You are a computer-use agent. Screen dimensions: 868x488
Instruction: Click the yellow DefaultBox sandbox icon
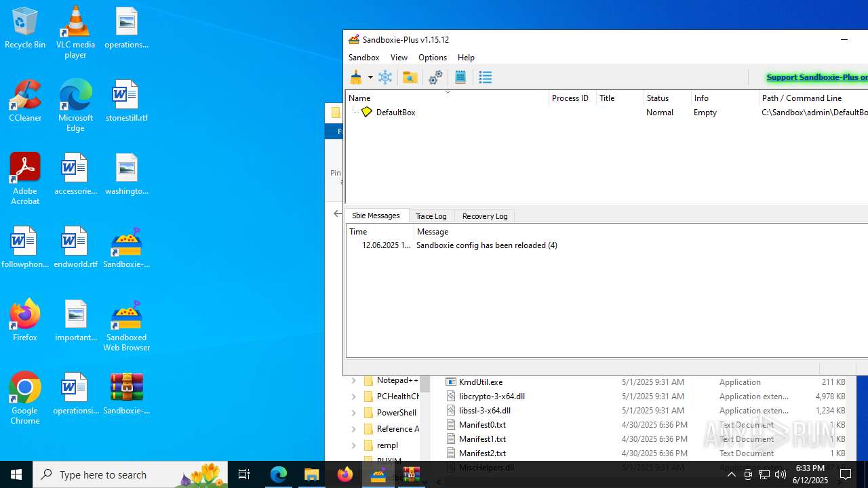[x=367, y=112]
